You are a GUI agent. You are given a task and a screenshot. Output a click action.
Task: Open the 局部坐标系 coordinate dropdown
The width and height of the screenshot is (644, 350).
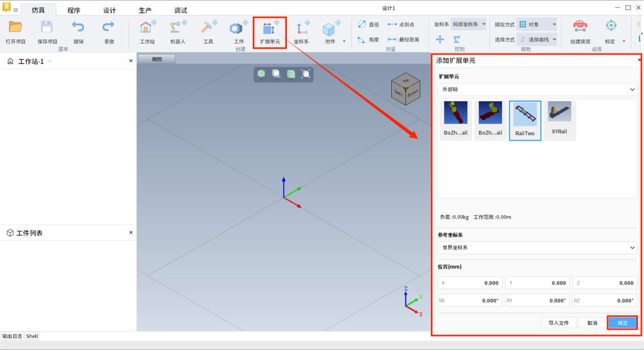(x=469, y=24)
